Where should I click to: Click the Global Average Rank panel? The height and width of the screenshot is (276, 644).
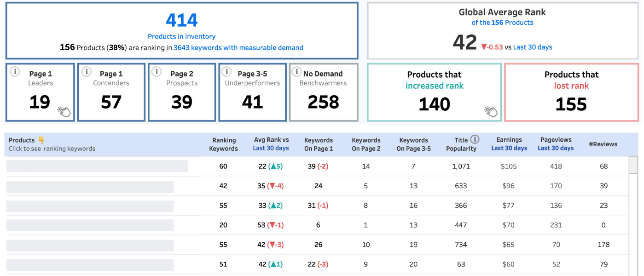tap(502, 30)
